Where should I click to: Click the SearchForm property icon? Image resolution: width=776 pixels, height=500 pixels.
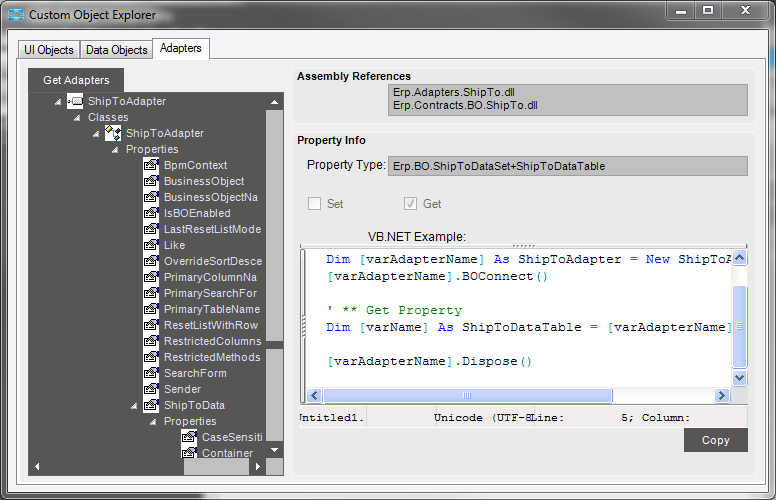151,373
